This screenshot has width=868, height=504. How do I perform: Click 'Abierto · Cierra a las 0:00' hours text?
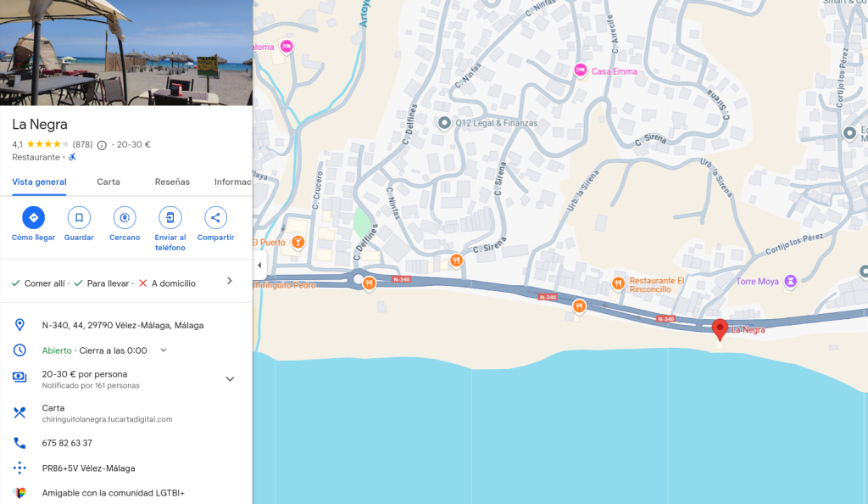[x=95, y=350]
